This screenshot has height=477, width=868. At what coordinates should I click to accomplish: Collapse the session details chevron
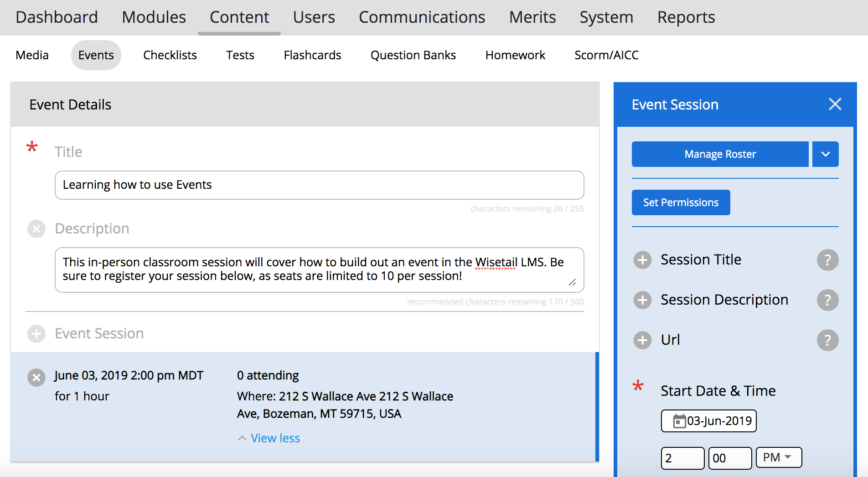tap(242, 438)
